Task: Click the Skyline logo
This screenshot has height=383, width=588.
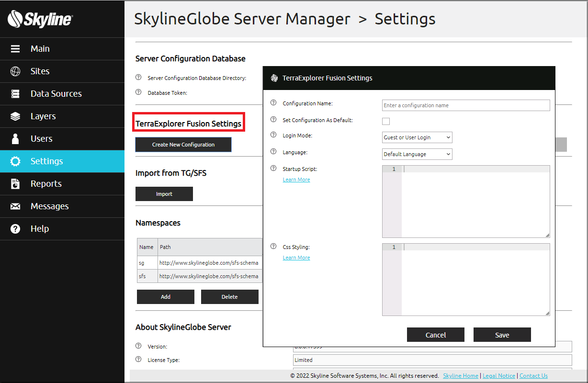Action: pyautogui.click(x=40, y=19)
